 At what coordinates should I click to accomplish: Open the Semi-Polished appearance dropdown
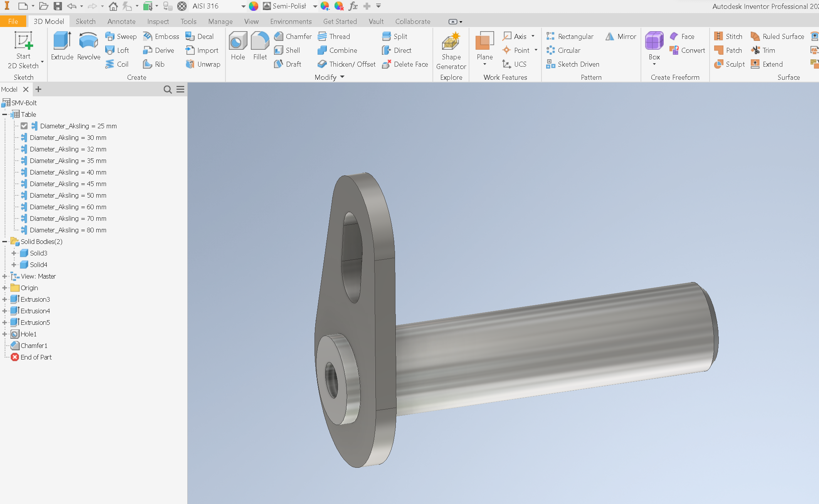[315, 6]
